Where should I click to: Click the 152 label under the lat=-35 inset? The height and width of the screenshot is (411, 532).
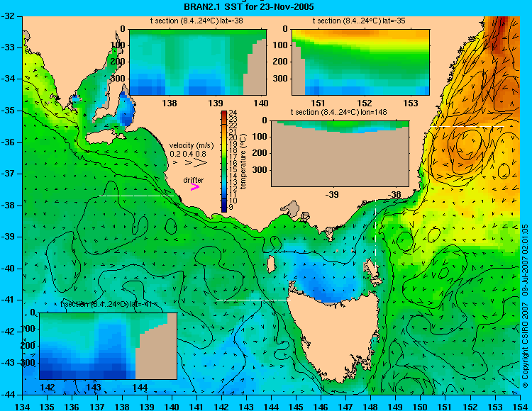tap(365, 103)
